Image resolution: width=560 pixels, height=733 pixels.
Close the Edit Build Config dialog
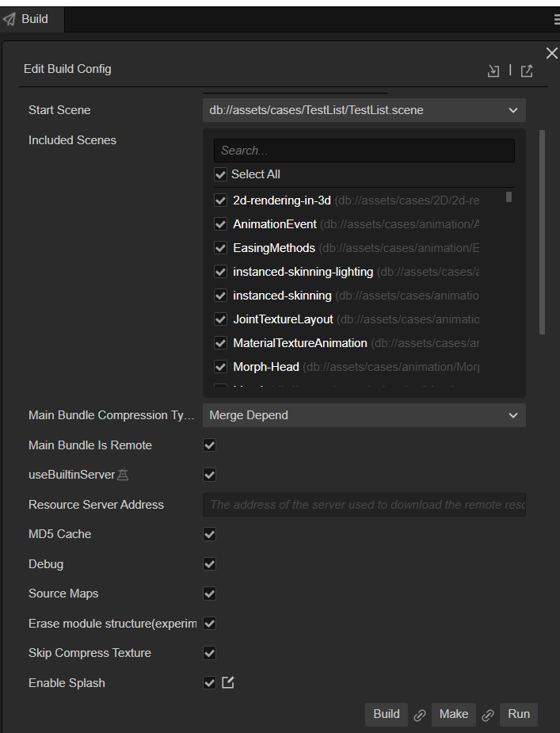551,52
